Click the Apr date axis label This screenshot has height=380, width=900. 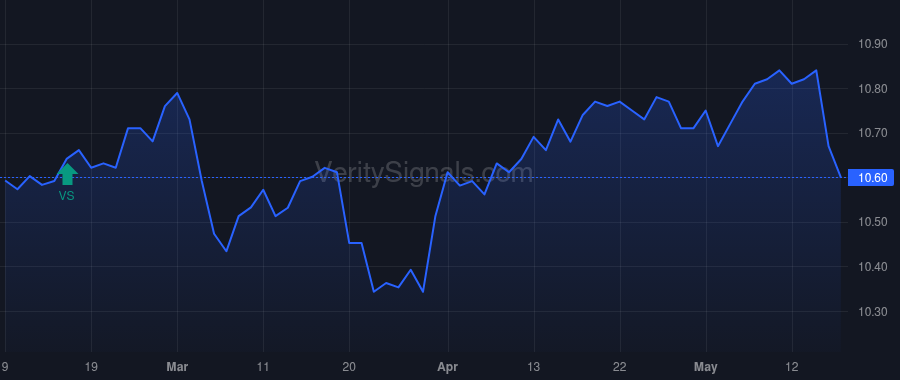(x=447, y=367)
